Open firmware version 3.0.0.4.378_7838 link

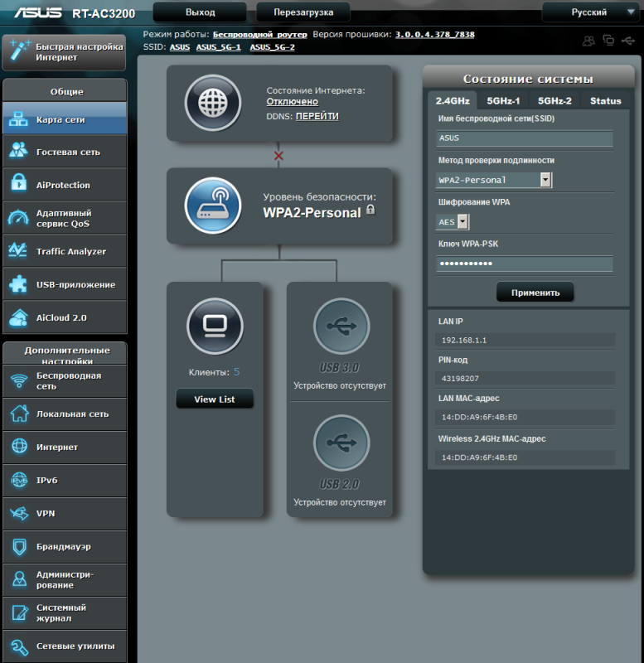(434, 35)
